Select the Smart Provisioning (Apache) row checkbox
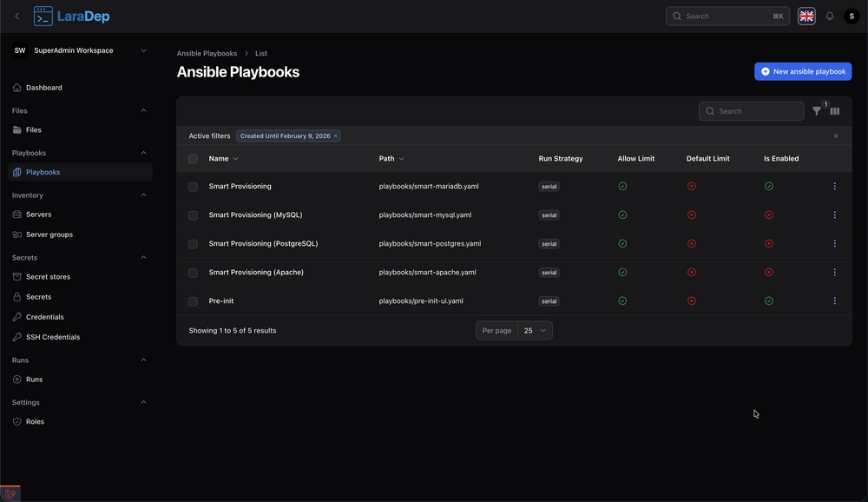 click(193, 273)
